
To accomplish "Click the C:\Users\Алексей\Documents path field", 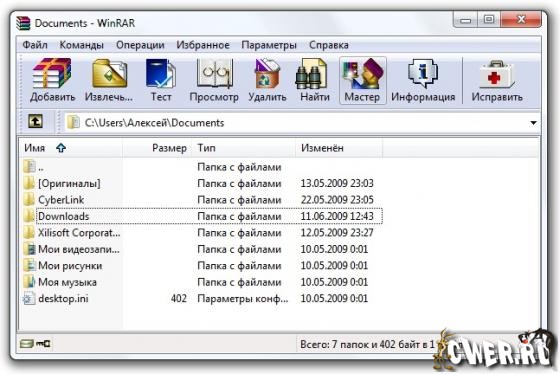I will click(302, 123).
